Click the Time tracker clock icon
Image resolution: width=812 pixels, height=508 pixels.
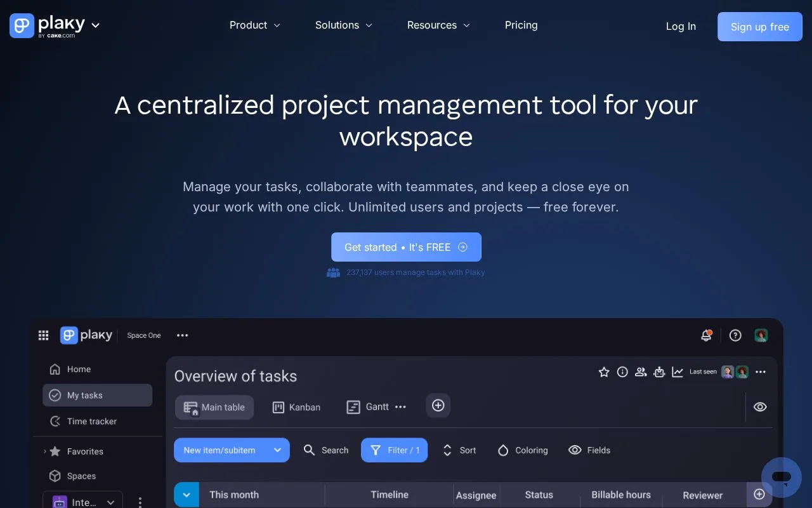[55, 421]
